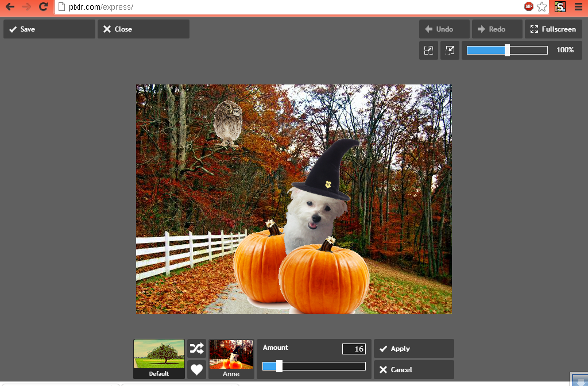Reload the page with refresh icon
Viewport: 588px width, 386px height.
point(43,6)
